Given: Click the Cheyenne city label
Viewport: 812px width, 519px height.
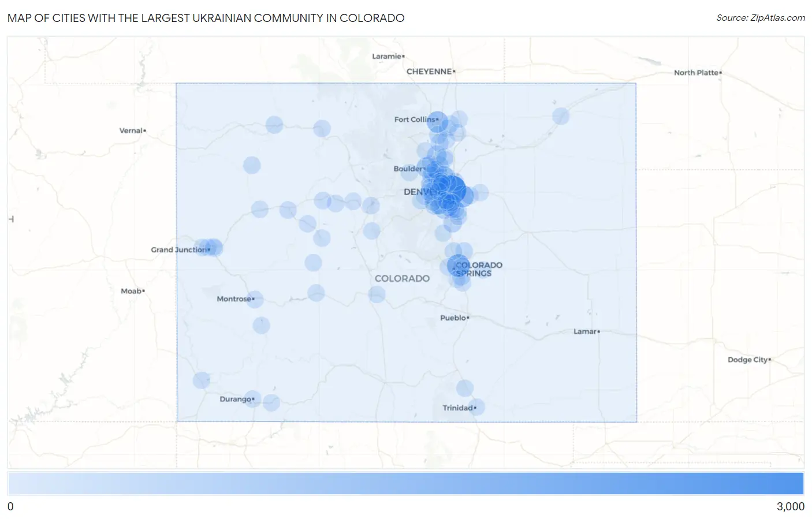Looking at the screenshot, I should tap(430, 72).
